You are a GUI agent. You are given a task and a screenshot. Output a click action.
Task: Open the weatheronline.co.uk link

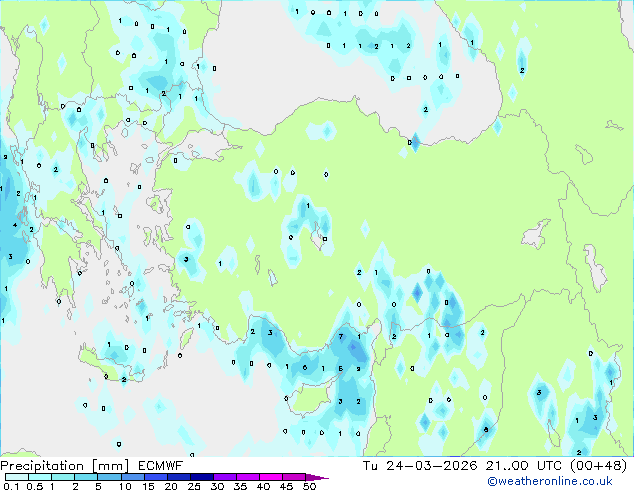pos(549,481)
